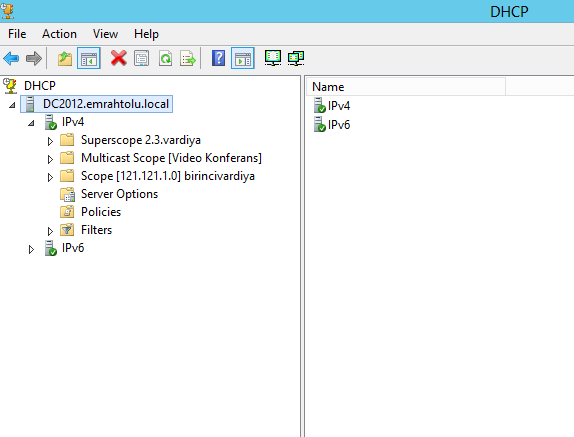Collapse the IPv4 tree node
The height and width of the screenshot is (437, 574).
(31, 123)
